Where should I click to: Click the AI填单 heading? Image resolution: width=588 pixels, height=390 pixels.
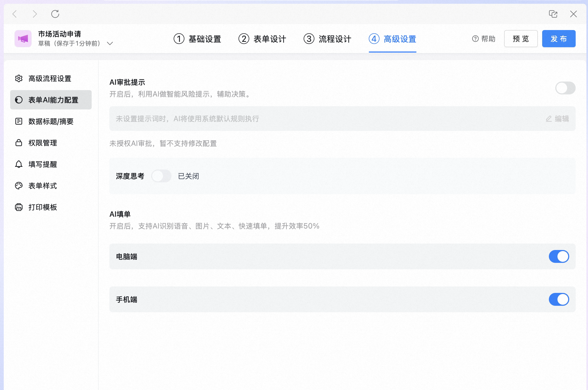click(x=120, y=214)
